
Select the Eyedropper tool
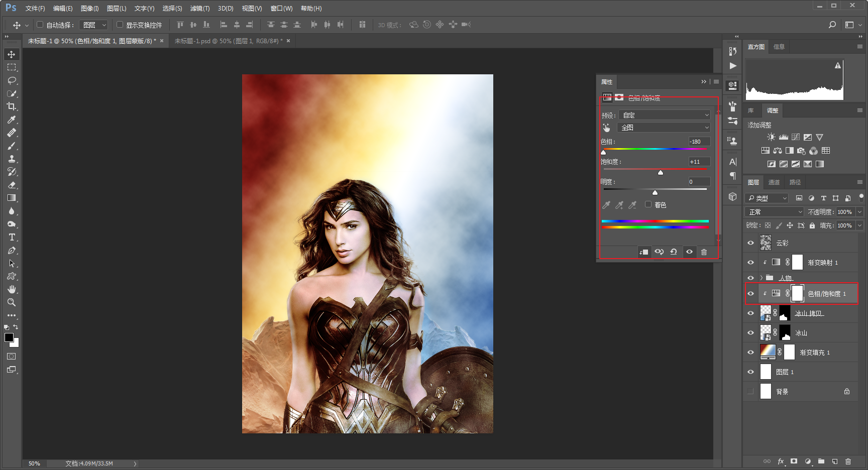click(x=12, y=120)
